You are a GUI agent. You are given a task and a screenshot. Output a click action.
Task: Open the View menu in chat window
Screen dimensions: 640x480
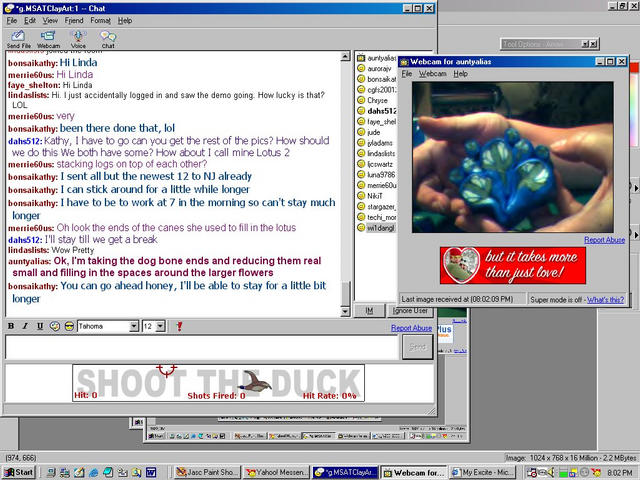point(50,20)
